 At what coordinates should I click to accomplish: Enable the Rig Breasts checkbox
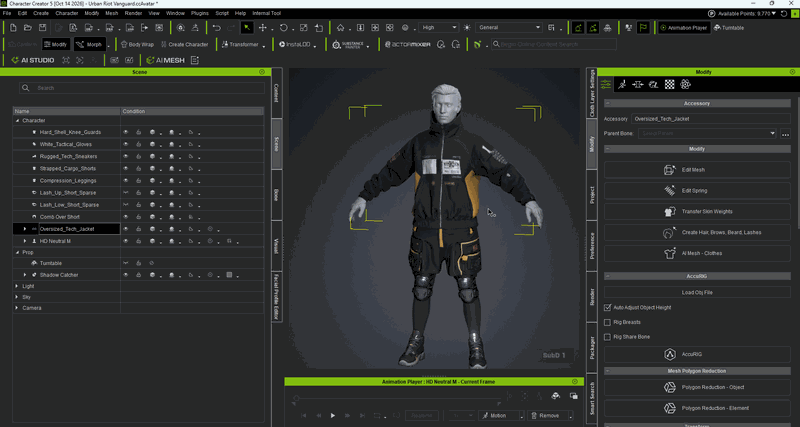(x=607, y=322)
